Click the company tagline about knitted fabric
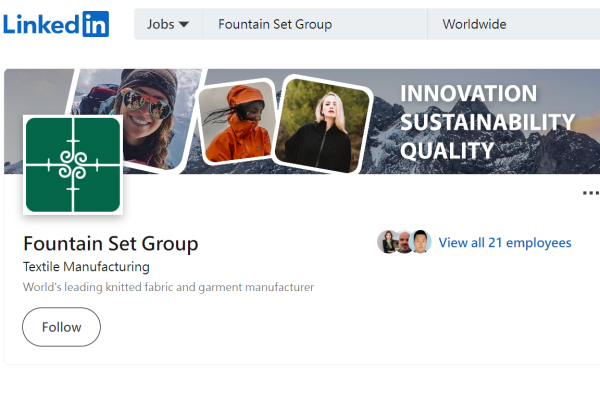Image resolution: width=600 pixels, height=400 pixels. coord(168,287)
